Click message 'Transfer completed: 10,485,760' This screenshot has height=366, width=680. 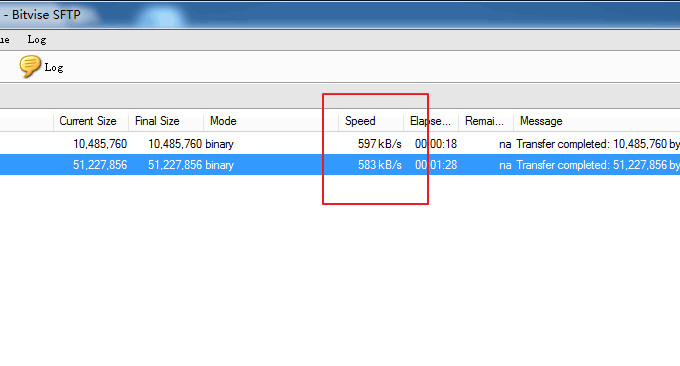coord(598,144)
